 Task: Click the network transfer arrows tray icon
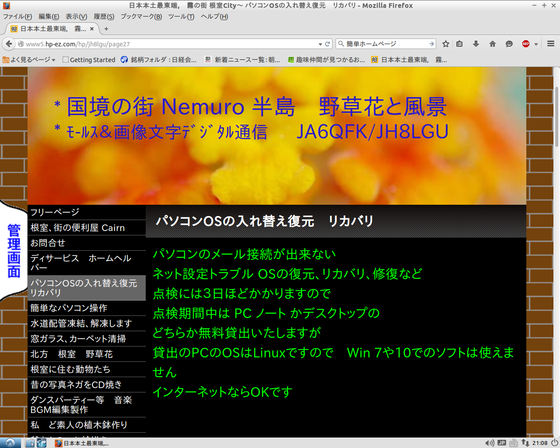[x=525, y=443]
